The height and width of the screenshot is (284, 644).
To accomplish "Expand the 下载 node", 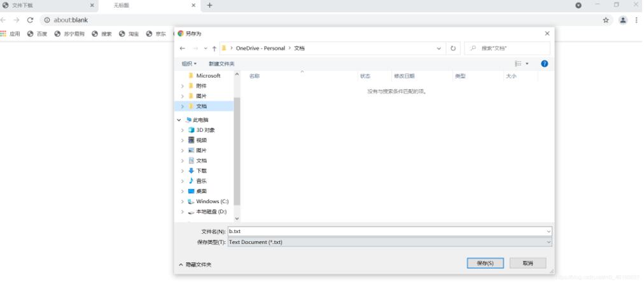I will 183,171.
